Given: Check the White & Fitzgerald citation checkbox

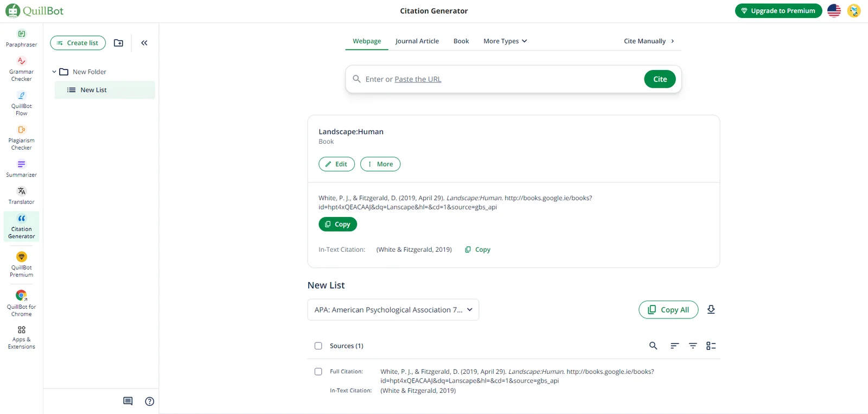Looking at the screenshot, I should (x=318, y=372).
